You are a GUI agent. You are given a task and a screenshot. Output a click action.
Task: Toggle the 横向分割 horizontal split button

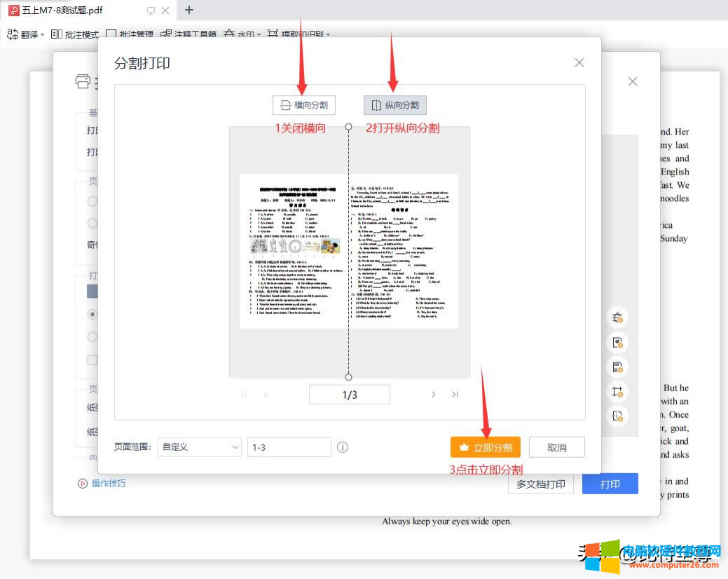tap(304, 105)
